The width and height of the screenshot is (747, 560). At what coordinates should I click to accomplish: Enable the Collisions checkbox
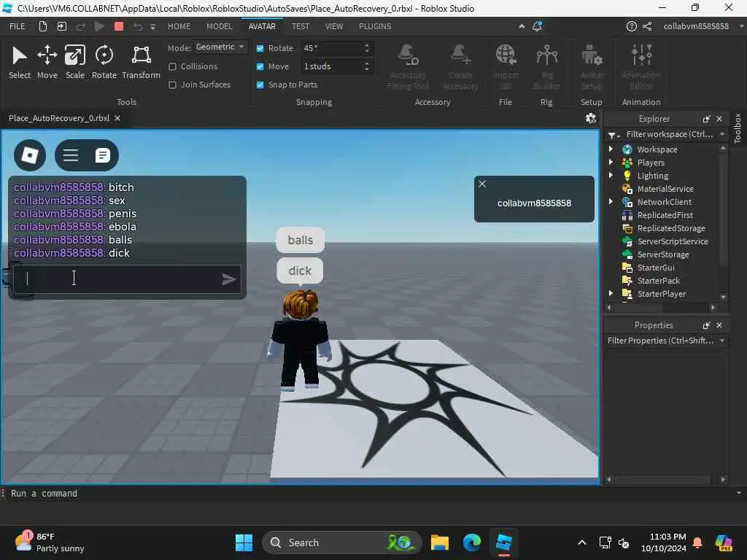tap(172, 66)
